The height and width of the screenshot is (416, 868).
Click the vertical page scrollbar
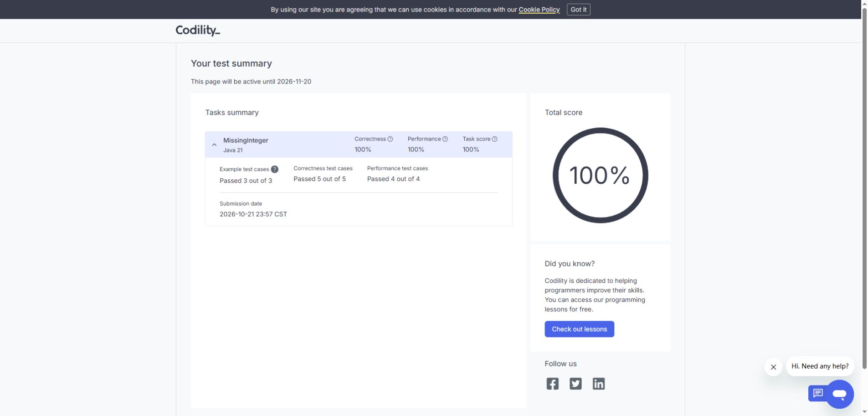[x=864, y=188]
